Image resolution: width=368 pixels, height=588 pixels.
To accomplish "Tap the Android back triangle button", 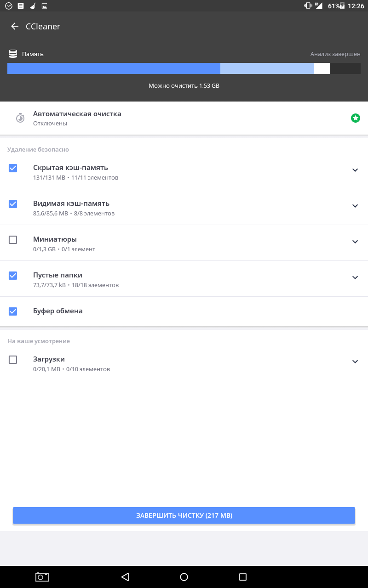I will 125,577.
